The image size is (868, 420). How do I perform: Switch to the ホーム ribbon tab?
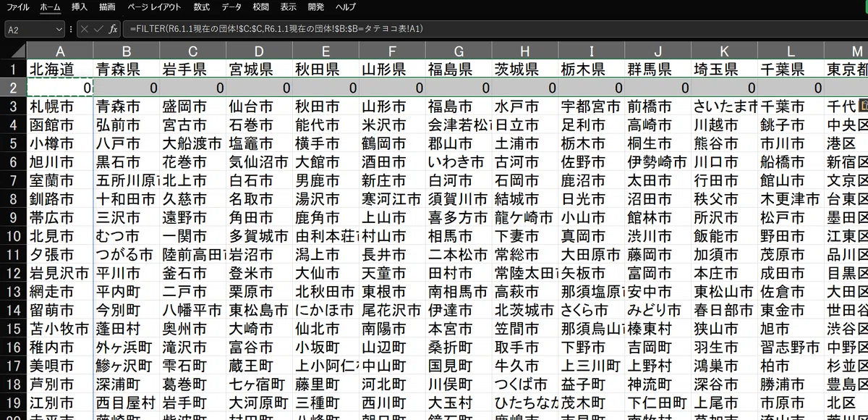tap(51, 7)
